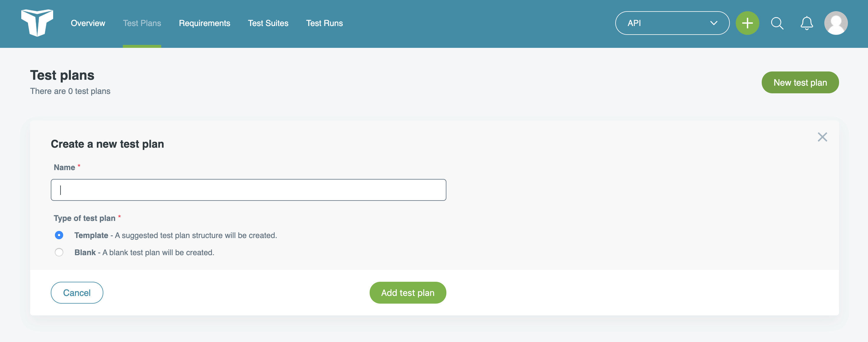
Task: Click Cancel to dismiss the form
Action: 77,292
